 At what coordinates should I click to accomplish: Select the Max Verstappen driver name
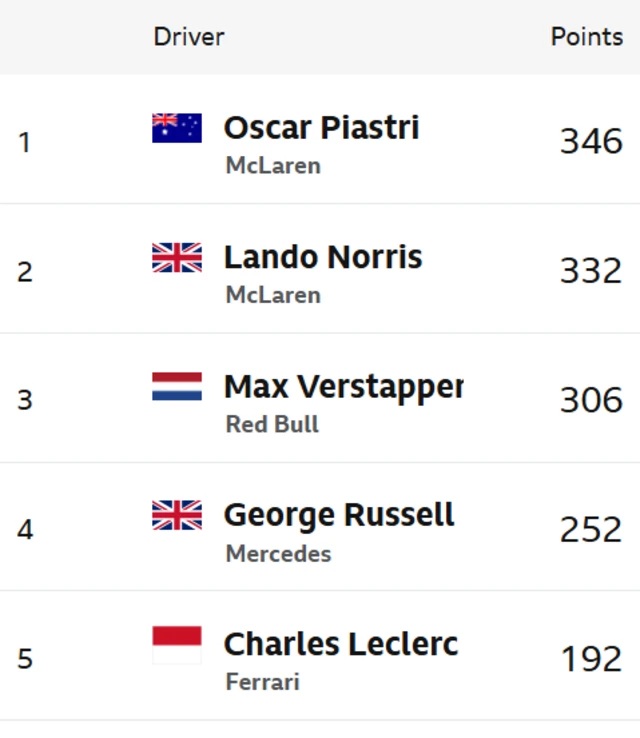point(343,386)
